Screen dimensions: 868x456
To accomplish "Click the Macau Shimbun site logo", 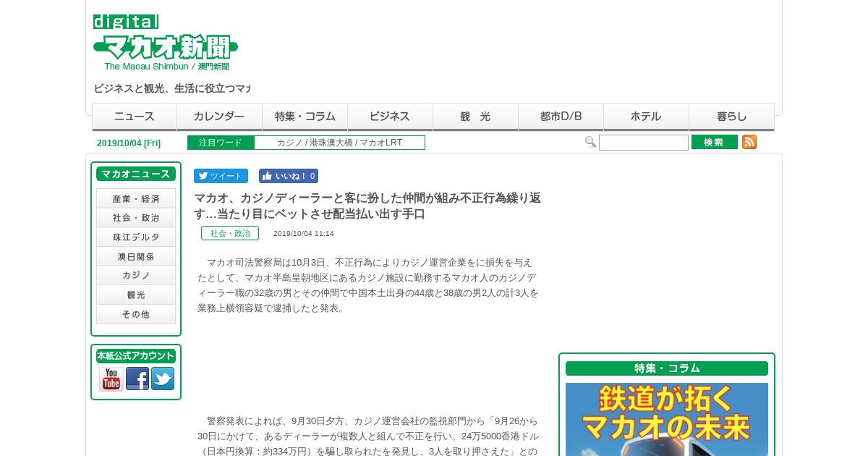I will (x=166, y=43).
